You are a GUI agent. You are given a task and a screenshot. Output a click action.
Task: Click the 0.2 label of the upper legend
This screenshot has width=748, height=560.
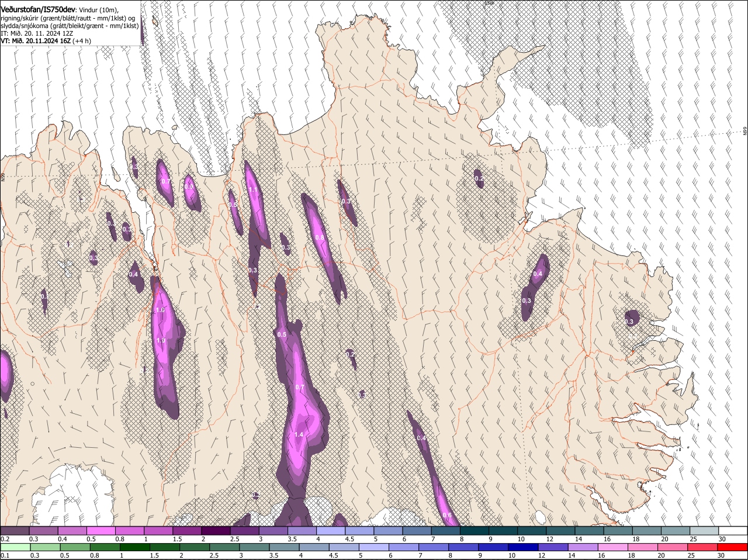pos(5,539)
